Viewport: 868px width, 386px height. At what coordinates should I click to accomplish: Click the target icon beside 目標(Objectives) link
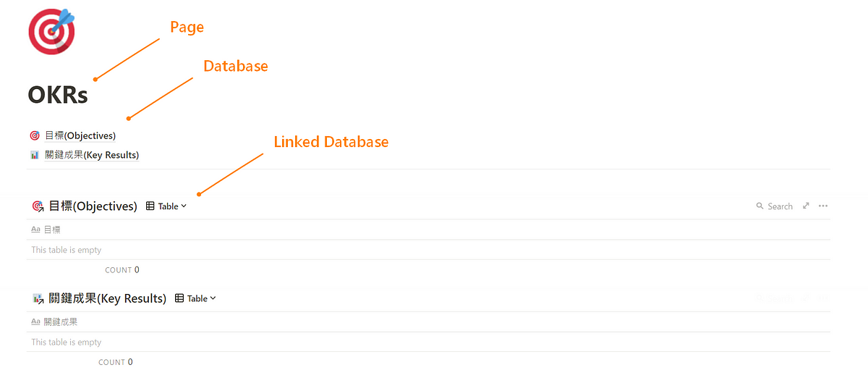[35, 135]
